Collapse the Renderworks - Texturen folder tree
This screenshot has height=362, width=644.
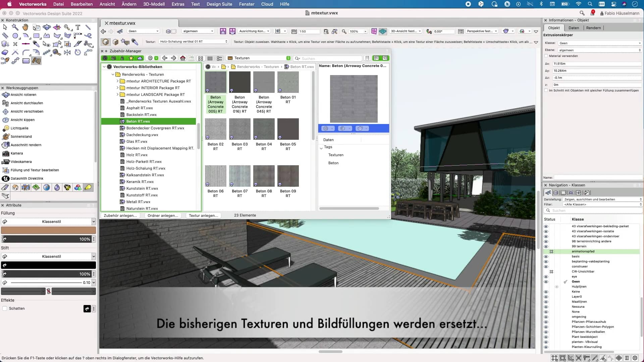pos(113,74)
